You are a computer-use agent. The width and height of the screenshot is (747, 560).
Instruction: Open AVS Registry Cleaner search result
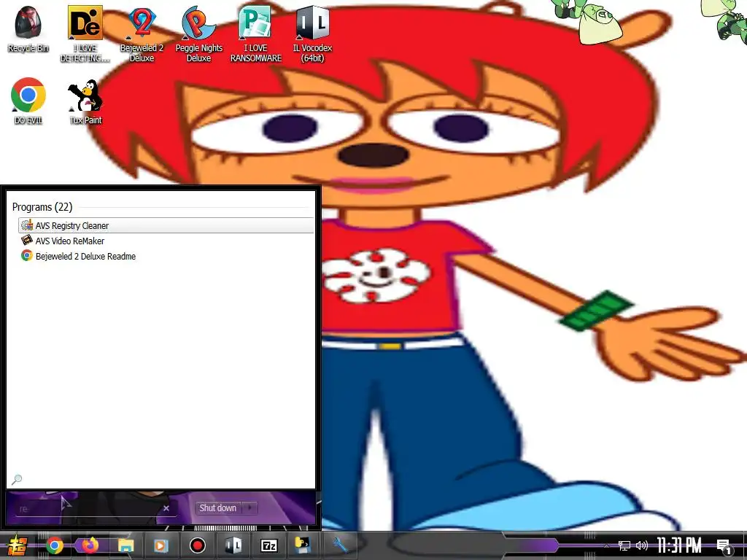click(x=166, y=225)
